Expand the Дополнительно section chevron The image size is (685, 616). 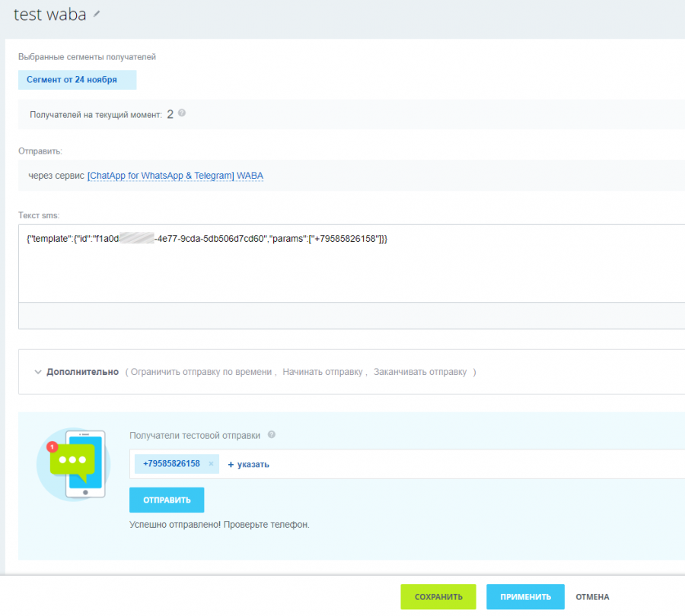pyautogui.click(x=37, y=372)
